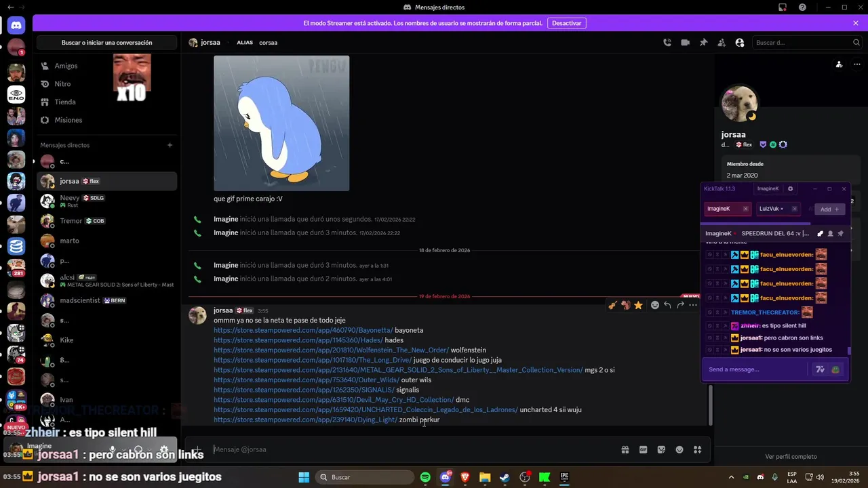Open the 7TV emote button in KickTalk
Viewport: 868px width, 488px height.
point(820,369)
